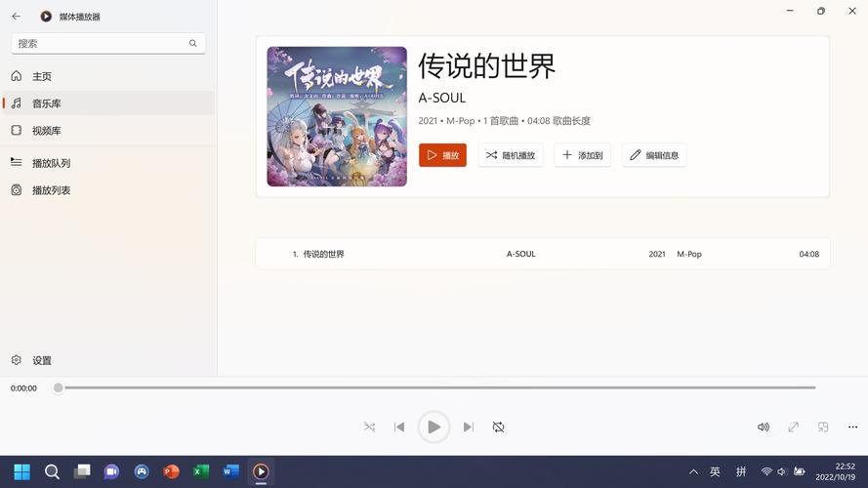Viewport: 868px width, 488px height.
Task: Enter full screen mode
Action: tap(793, 427)
